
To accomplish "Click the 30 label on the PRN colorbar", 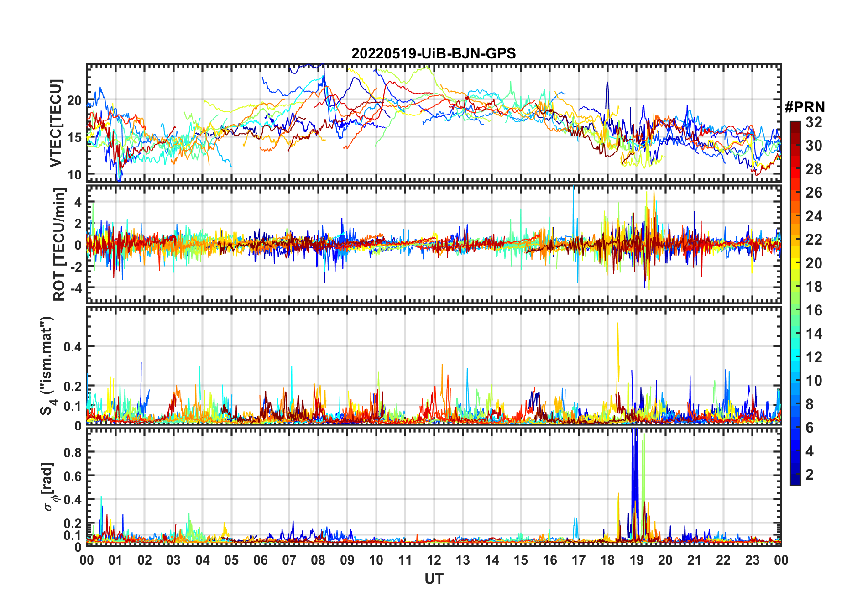I will (814, 146).
